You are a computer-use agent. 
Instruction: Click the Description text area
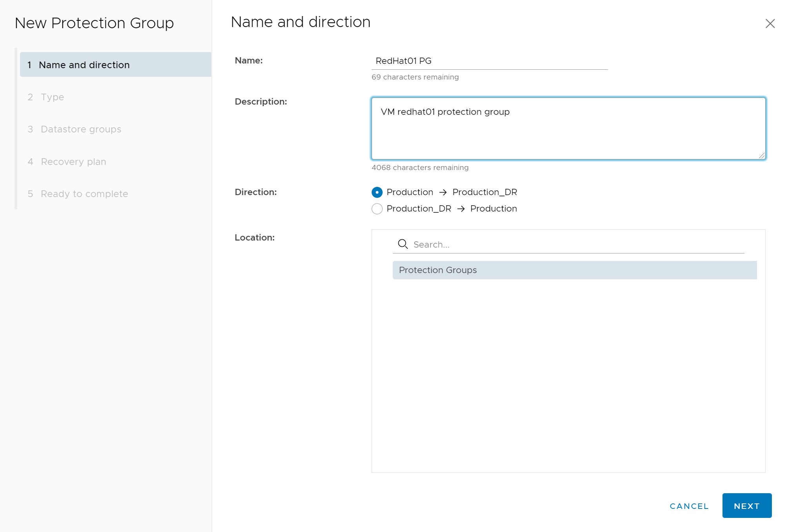pos(568,128)
